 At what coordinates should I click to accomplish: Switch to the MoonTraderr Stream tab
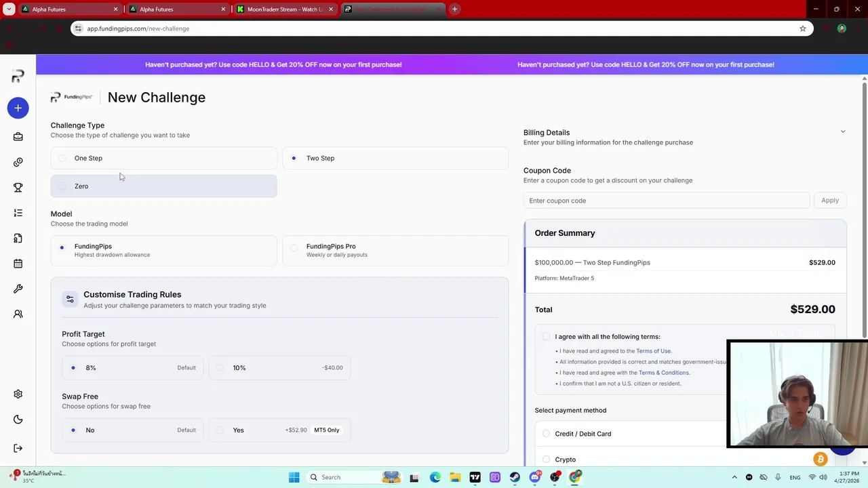[x=285, y=9]
